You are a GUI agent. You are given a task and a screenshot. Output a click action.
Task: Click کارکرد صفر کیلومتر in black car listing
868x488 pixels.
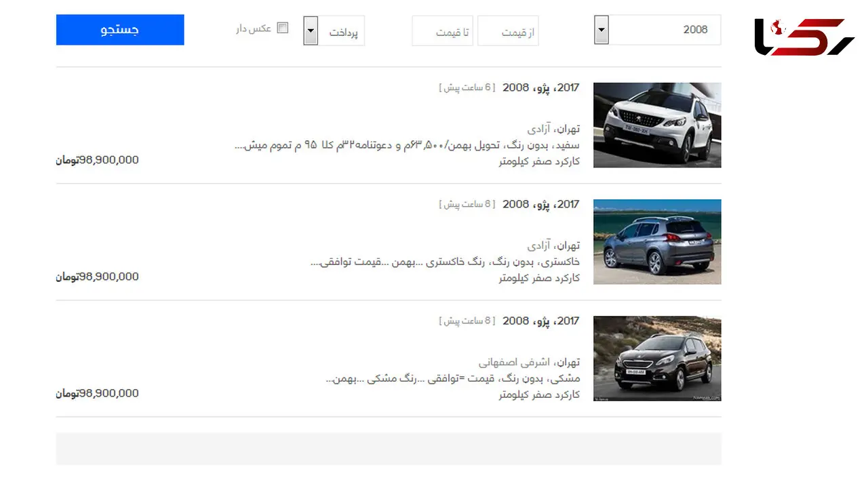(539, 394)
